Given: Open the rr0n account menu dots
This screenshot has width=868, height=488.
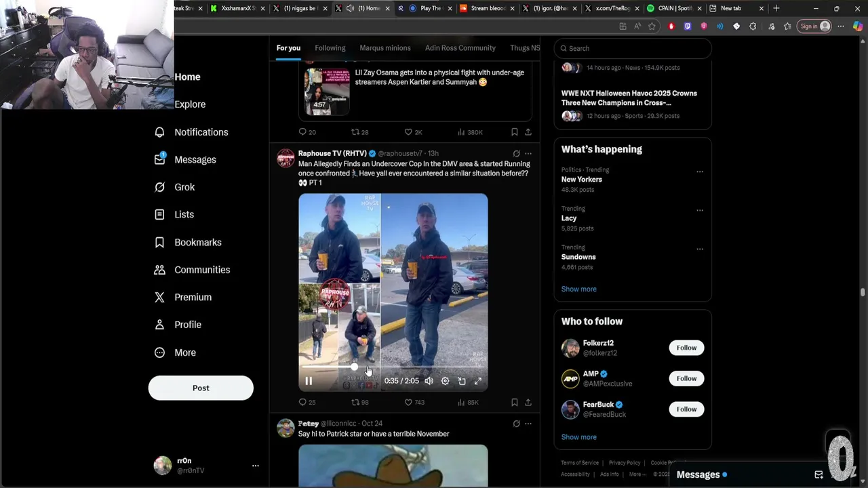Looking at the screenshot, I should point(255,466).
